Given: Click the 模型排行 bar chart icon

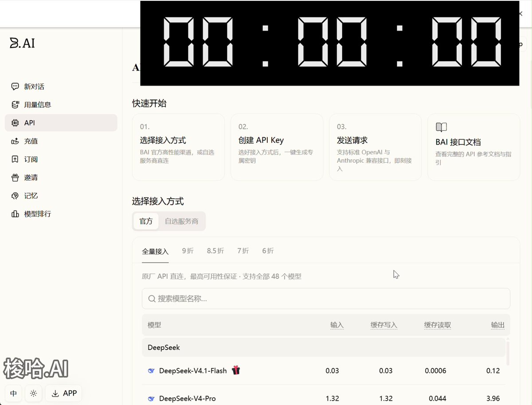Looking at the screenshot, I should point(15,214).
